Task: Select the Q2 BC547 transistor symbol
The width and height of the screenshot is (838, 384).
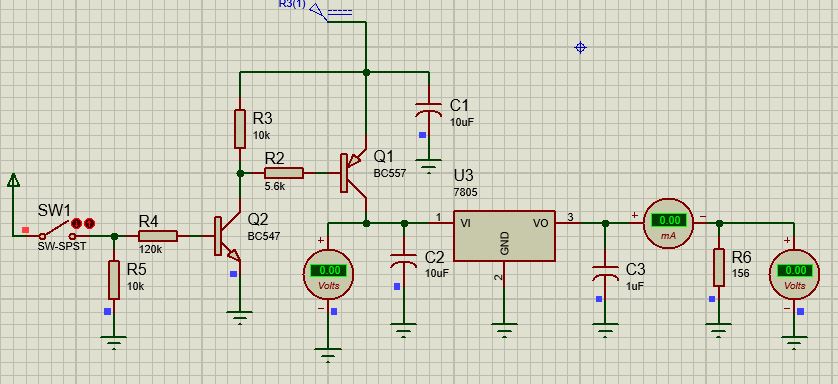Action: [227, 236]
